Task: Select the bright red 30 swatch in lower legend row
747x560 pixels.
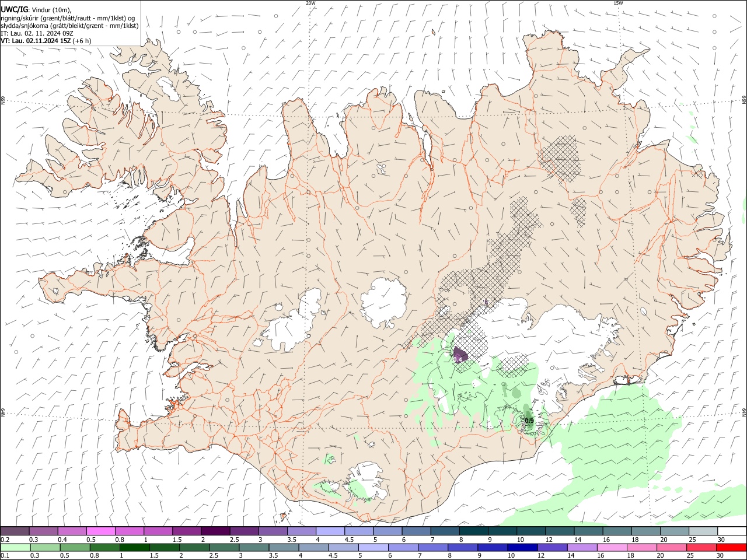Action: pyautogui.click(x=731, y=547)
